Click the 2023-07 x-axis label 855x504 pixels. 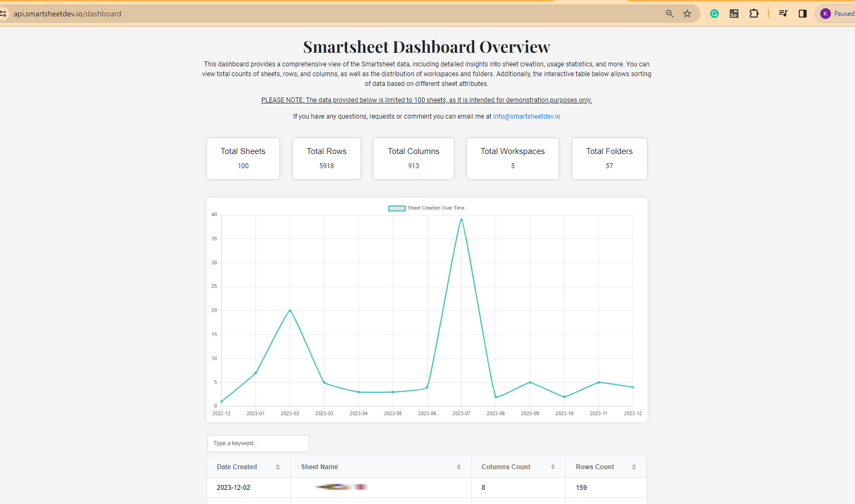point(461,414)
